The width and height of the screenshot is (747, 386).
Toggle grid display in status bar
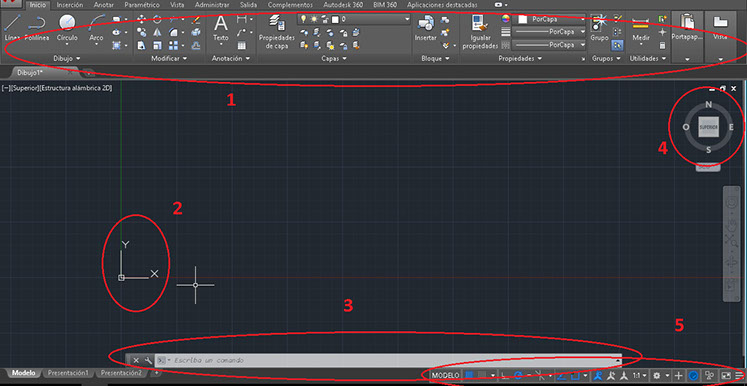469,376
